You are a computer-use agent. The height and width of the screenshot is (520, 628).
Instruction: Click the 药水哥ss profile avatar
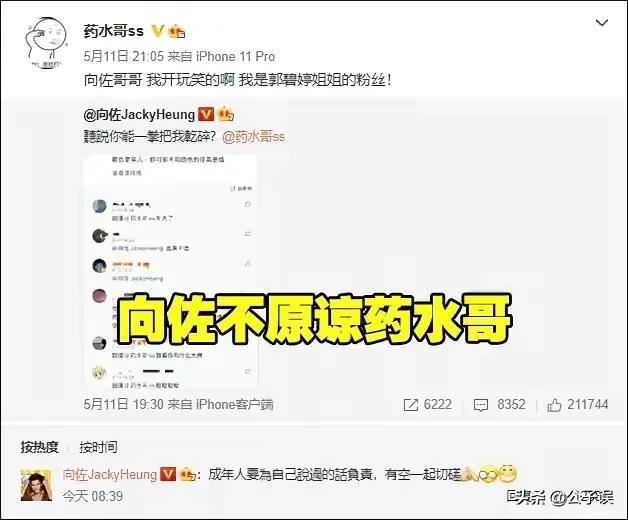tap(44, 43)
